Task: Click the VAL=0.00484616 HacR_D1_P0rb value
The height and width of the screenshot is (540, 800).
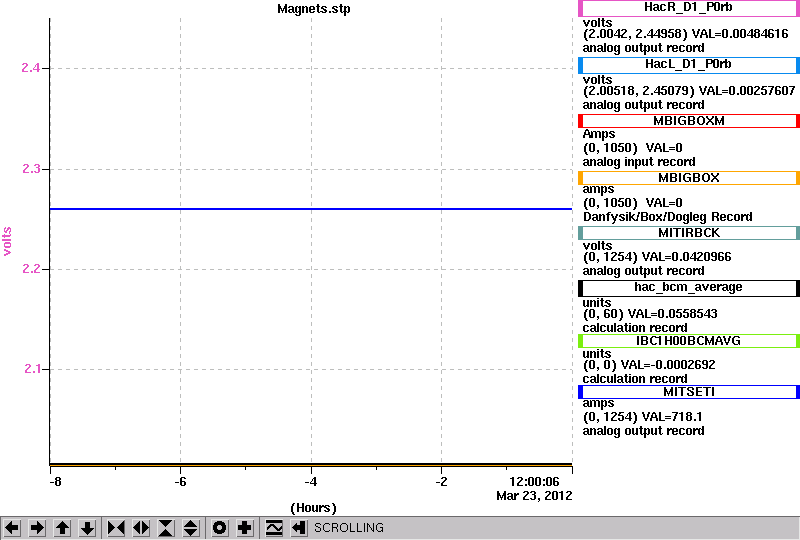Action: tap(740, 34)
